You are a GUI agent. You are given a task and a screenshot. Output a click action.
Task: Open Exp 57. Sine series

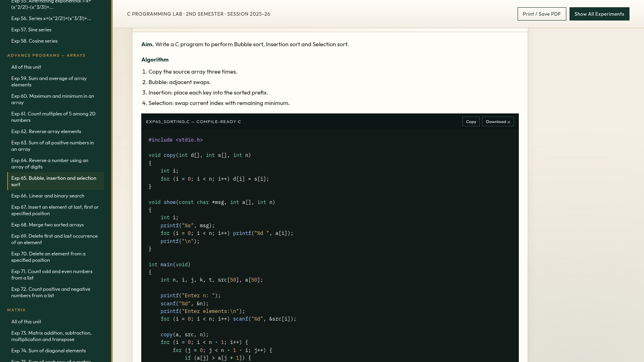[56, 30]
